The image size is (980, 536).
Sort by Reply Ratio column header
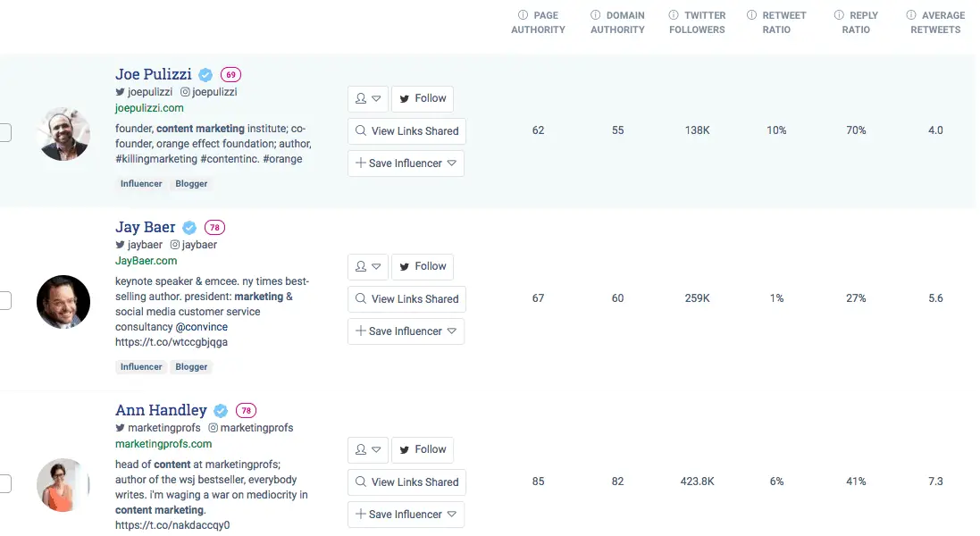[856, 22]
